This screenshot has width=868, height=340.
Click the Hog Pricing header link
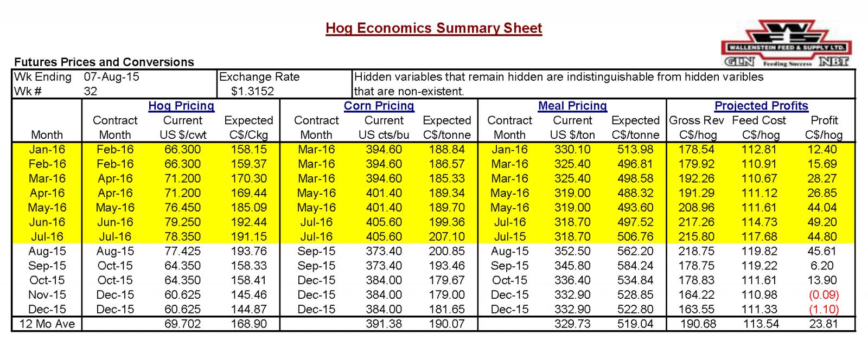point(181,106)
